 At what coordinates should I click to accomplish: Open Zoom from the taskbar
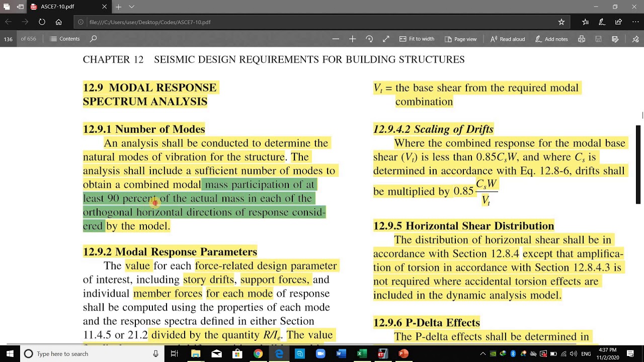click(x=320, y=353)
